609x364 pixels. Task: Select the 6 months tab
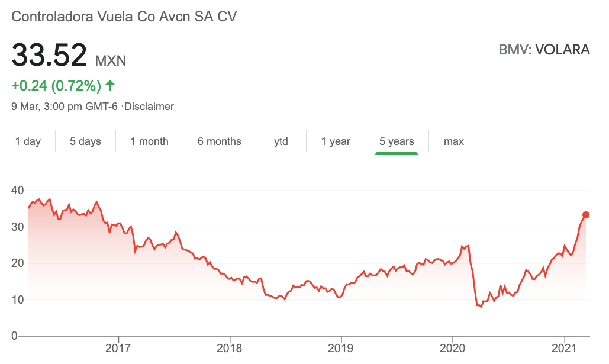click(220, 141)
